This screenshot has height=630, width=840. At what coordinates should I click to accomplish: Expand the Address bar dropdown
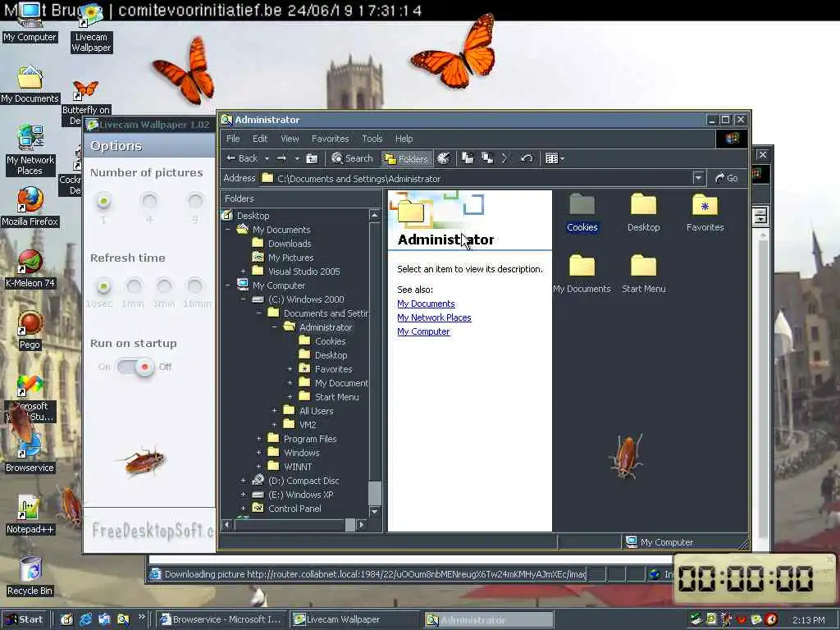[x=698, y=178]
